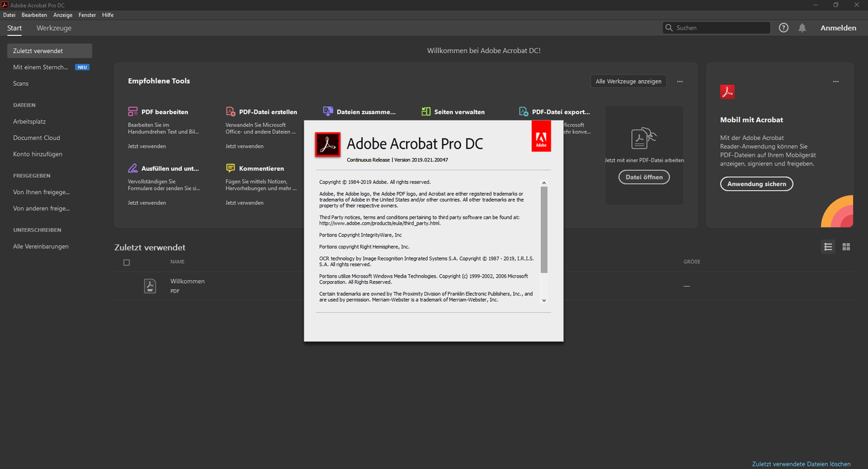The height and width of the screenshot is (469, 868).
Task: Open the Fenster menu
Action: pyautogui.click(x=87, y=15)
